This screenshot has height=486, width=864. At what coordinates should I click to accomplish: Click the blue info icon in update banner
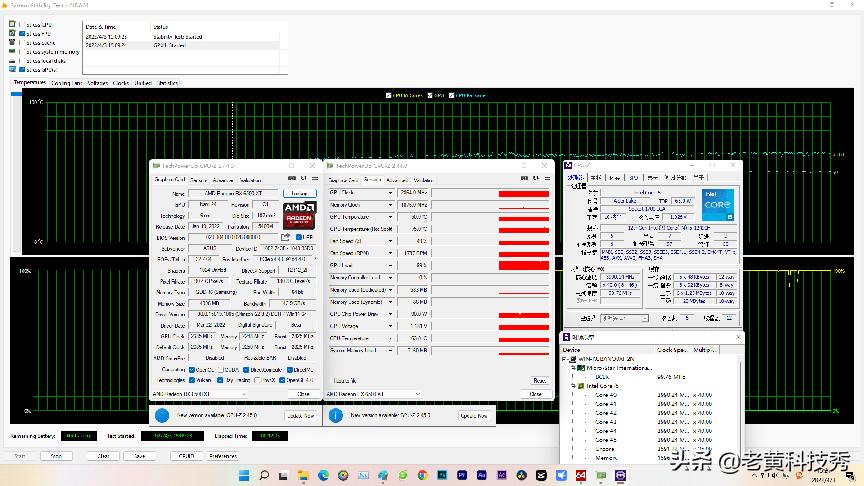[162, 414]
